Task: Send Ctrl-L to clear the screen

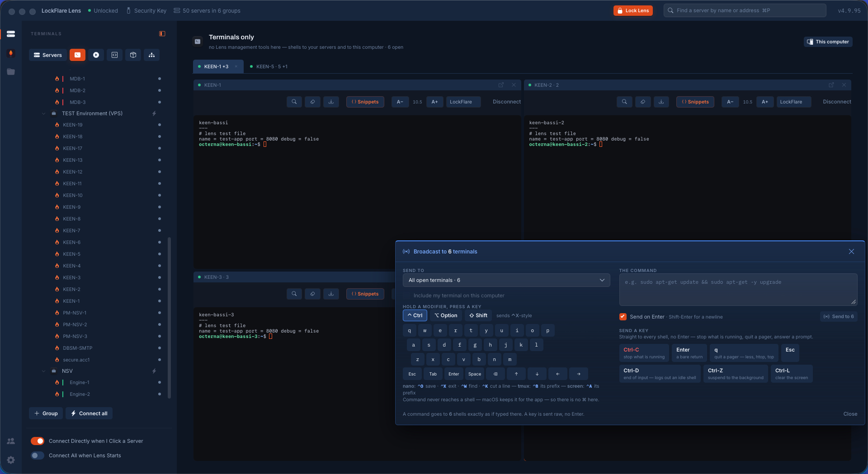Action: click(x=792, y=374)
